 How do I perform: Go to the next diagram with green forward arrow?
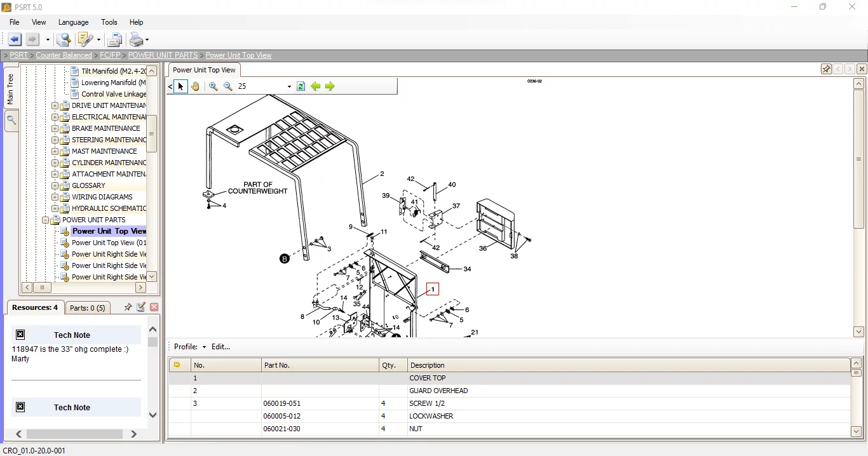tap(330, 86)
